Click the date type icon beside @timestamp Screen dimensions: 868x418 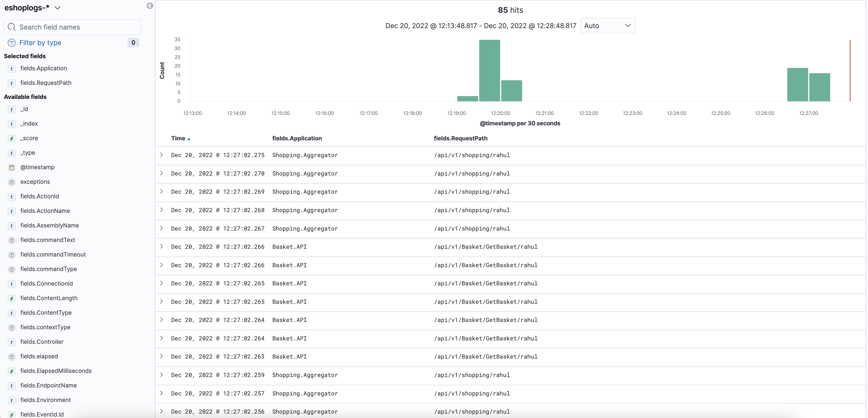(11, 168)
